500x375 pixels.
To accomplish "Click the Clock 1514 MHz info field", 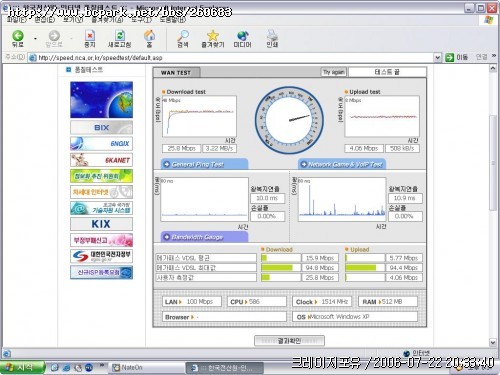I will [322, 302].
